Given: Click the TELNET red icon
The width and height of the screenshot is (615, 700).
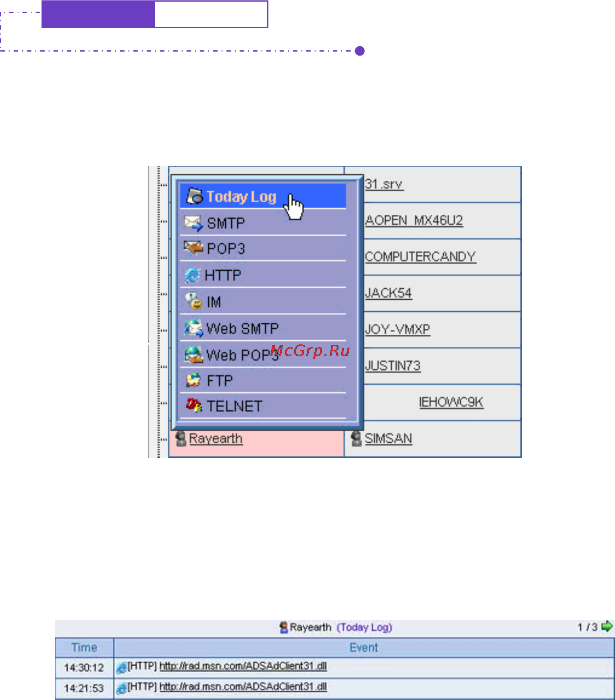Looking at the screenshot, I should coord(194,405).
